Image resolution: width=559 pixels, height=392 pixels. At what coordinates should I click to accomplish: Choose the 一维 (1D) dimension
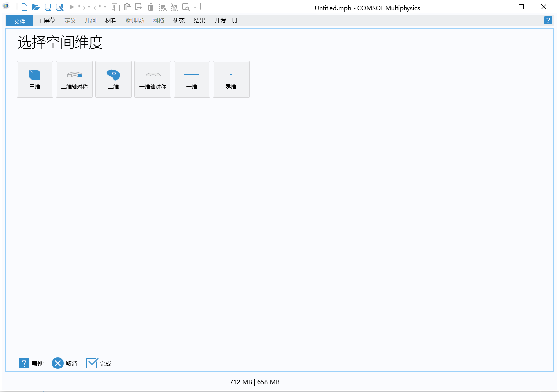[192, 79]
